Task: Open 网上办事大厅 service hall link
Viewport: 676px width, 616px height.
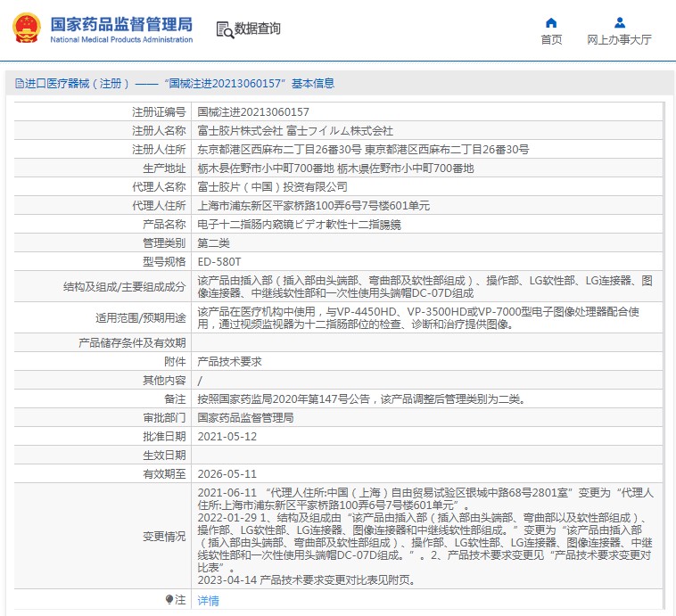Action: (619, 40)
